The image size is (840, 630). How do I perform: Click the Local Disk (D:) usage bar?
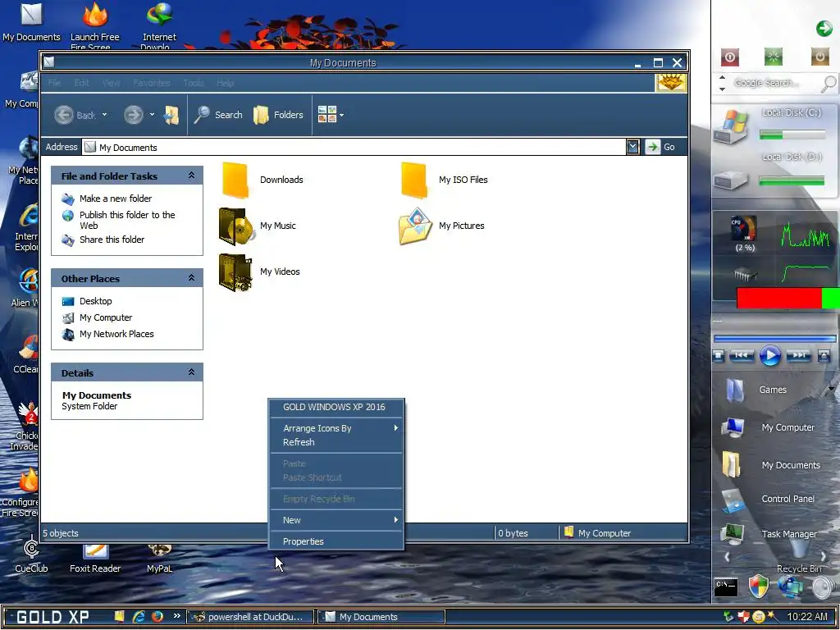pyautogui.click(x=792, y=181)
